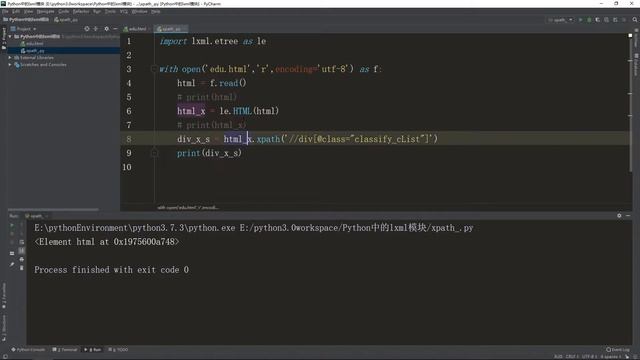Open the Window menu
This screenshot has width=640, height=360.
coord(139,11)
